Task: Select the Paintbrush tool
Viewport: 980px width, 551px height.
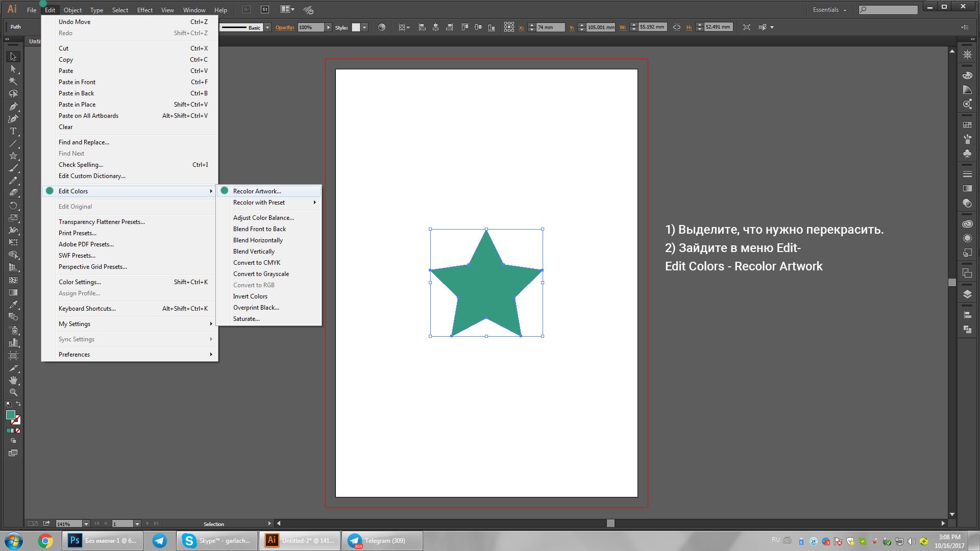Action: tap(13, 168)
